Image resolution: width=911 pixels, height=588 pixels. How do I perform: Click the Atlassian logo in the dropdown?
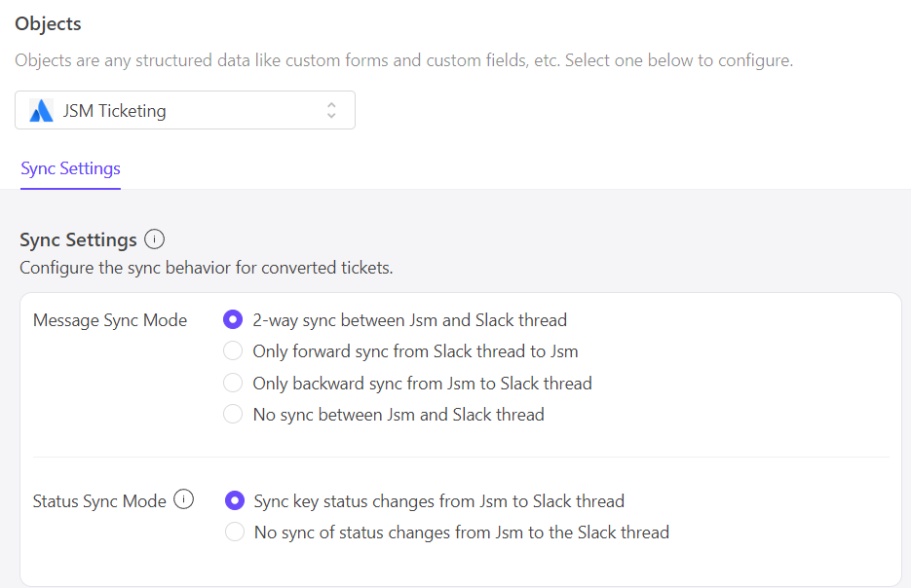(x=41, y=110)
